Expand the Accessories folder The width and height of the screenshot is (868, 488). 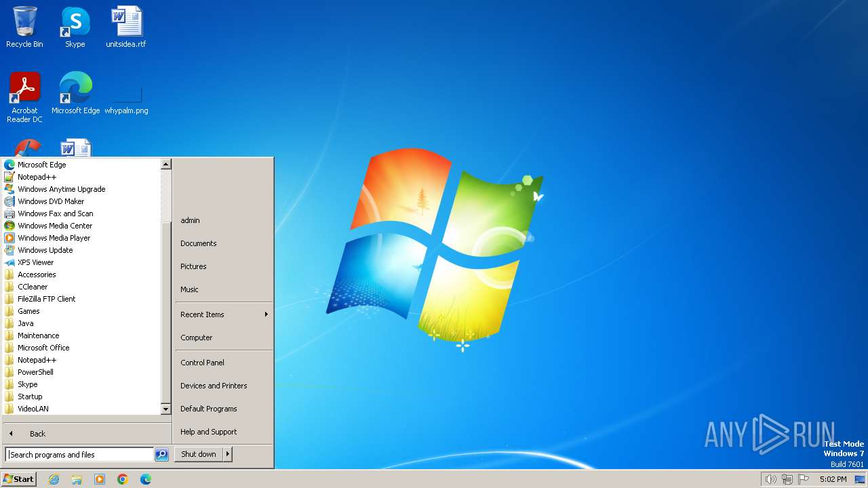tap(37, 274)
